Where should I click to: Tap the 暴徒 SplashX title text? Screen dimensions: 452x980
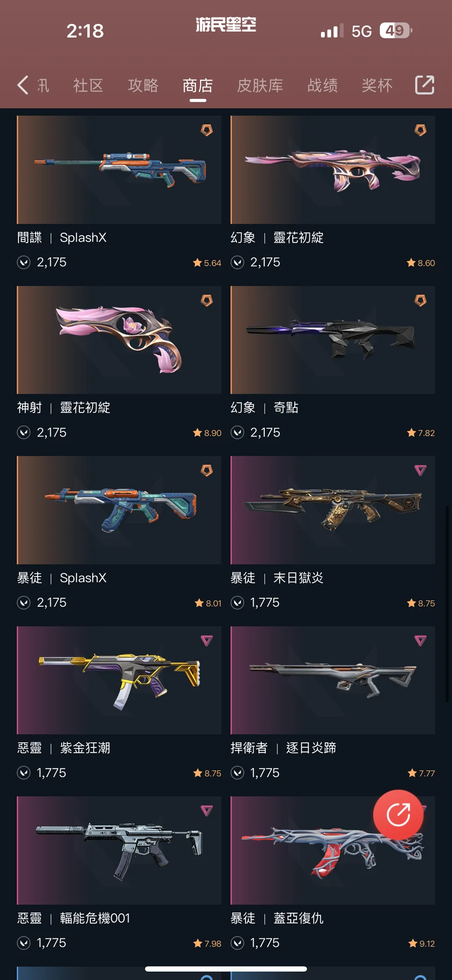coord(62,578)
